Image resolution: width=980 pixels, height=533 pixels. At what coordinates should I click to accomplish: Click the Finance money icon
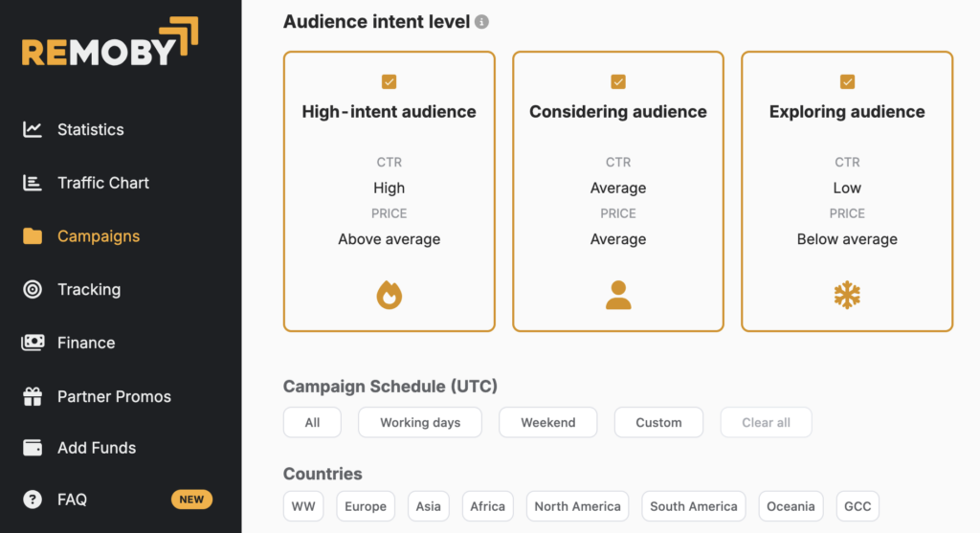pyautogui.click(x=33, y=343)
